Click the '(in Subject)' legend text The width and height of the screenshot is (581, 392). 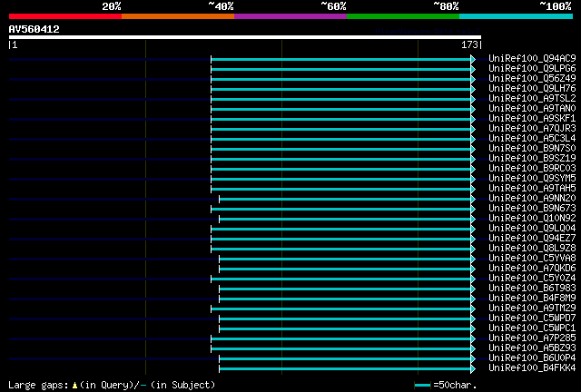click(182, 386)
